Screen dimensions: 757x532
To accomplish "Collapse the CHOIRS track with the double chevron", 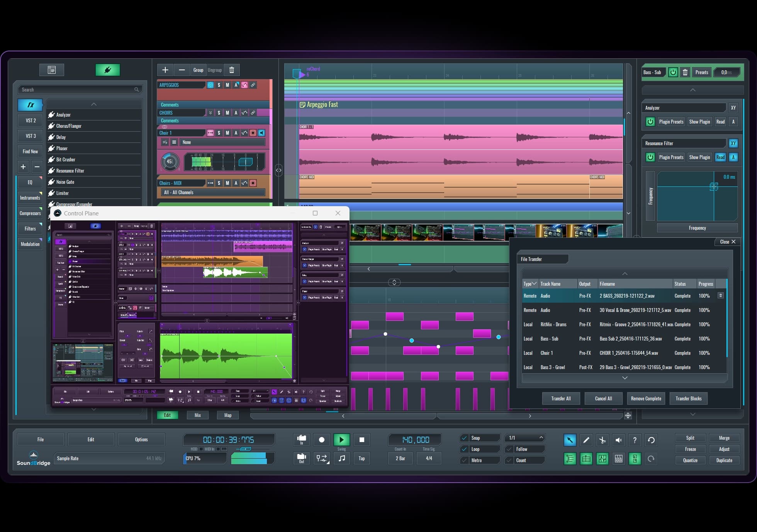I will [x=210, y=112].
